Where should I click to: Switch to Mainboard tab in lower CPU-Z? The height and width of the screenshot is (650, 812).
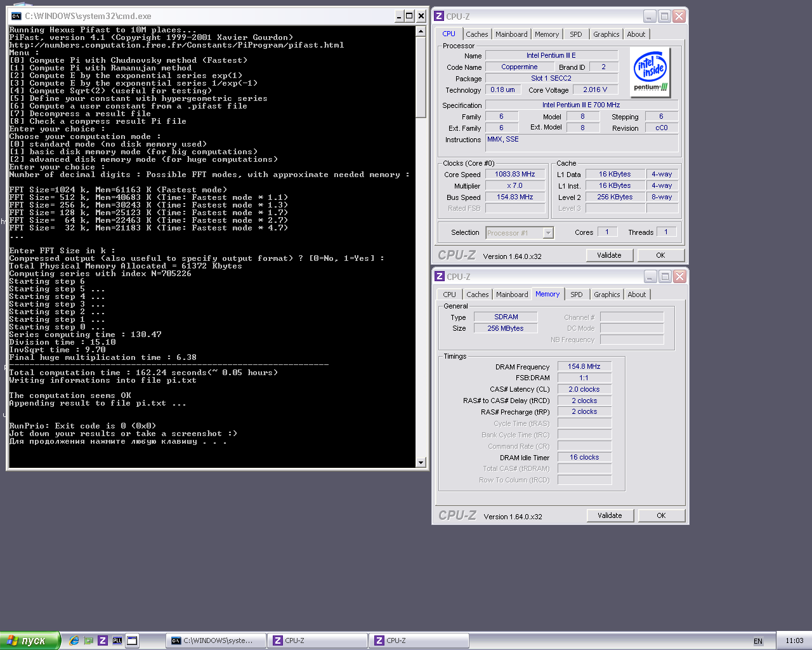pos(512,295)
